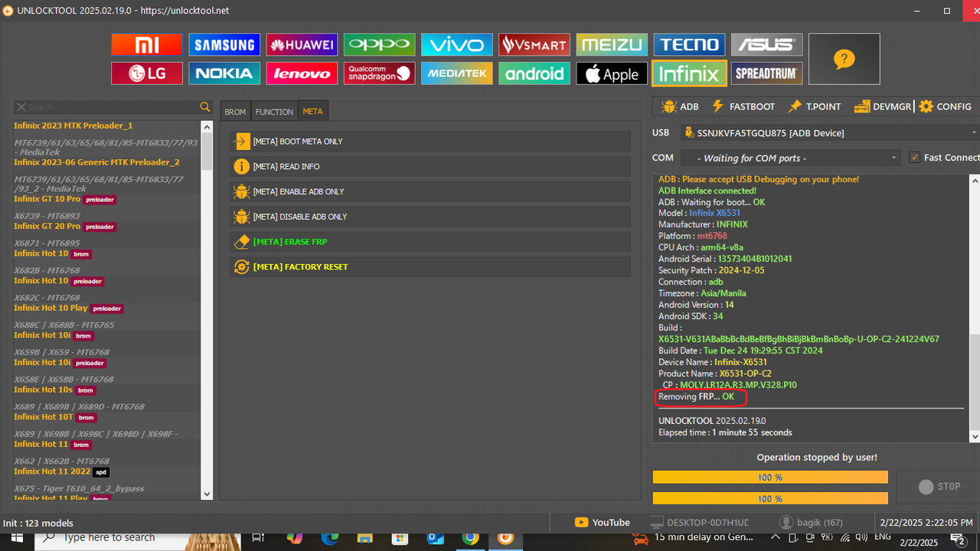
Task: Open the T.POINT tool
Action: [815, 106]
